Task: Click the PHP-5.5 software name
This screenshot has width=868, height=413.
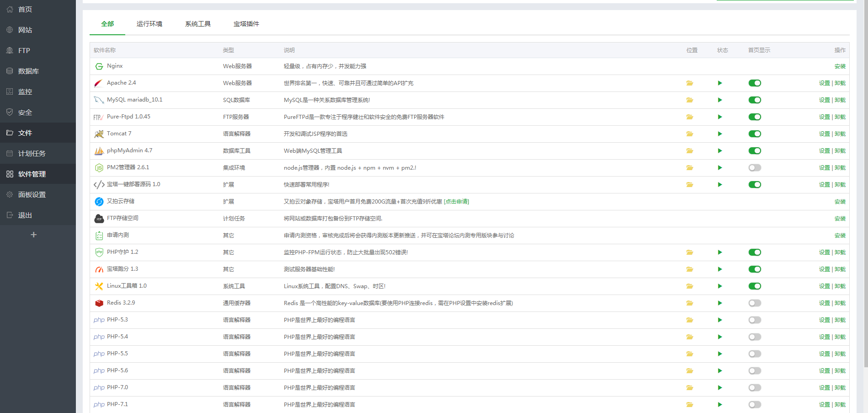Action: pos(117,354)
